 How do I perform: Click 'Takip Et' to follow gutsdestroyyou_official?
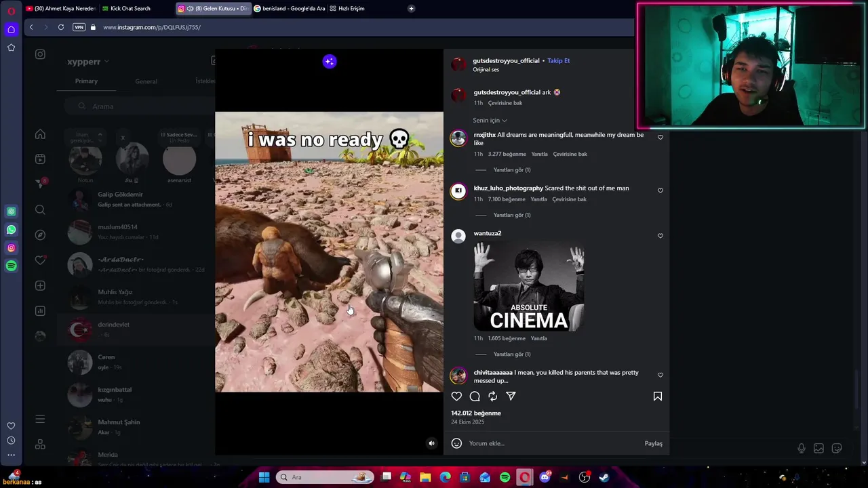click(559, 61)
